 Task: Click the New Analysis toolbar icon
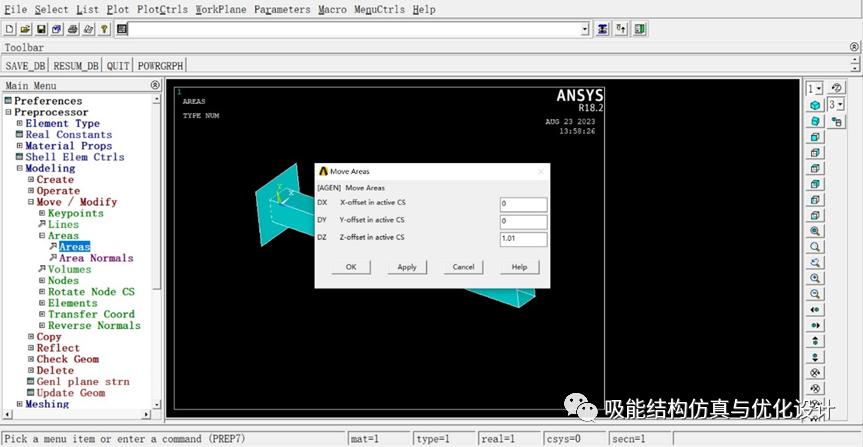click(10, 29)
